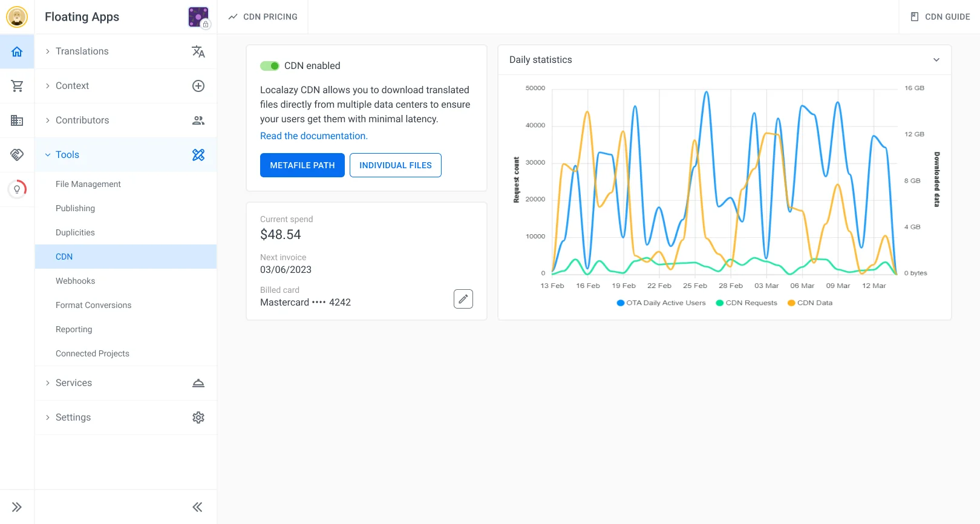The height and width of the screenshot is (524, 980).
Task: Toggle the CDN enabled switch
Action: pyautogui.click(x=270, y=66)
